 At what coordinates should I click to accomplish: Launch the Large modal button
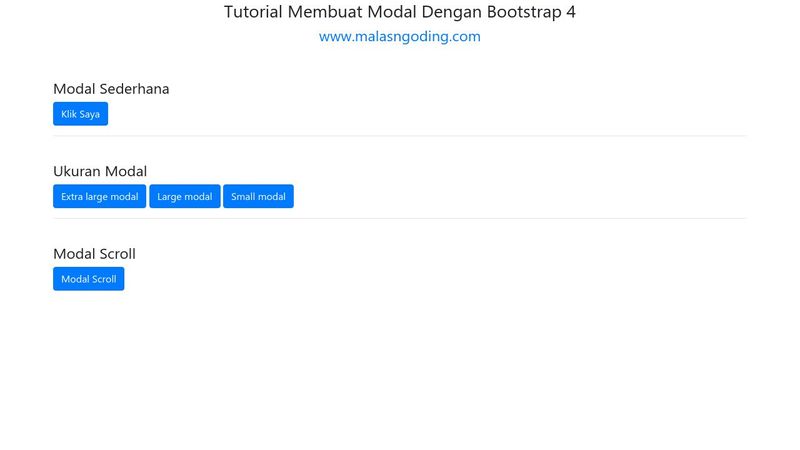pyautogui.click(x=185, y=196)
